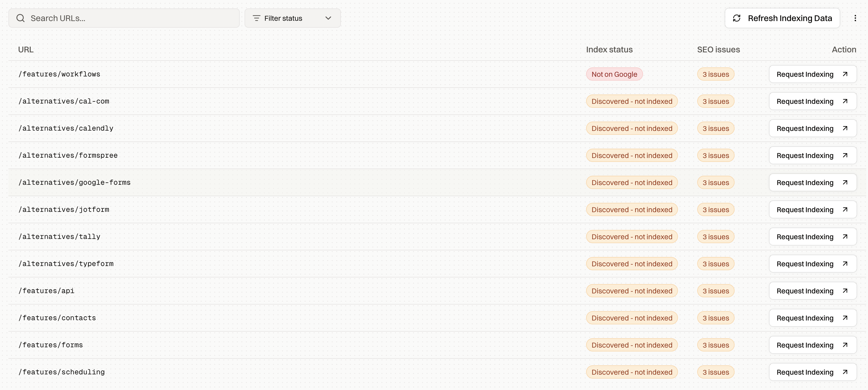Click the /alternatives/google-forms URL

pos(74,183)
